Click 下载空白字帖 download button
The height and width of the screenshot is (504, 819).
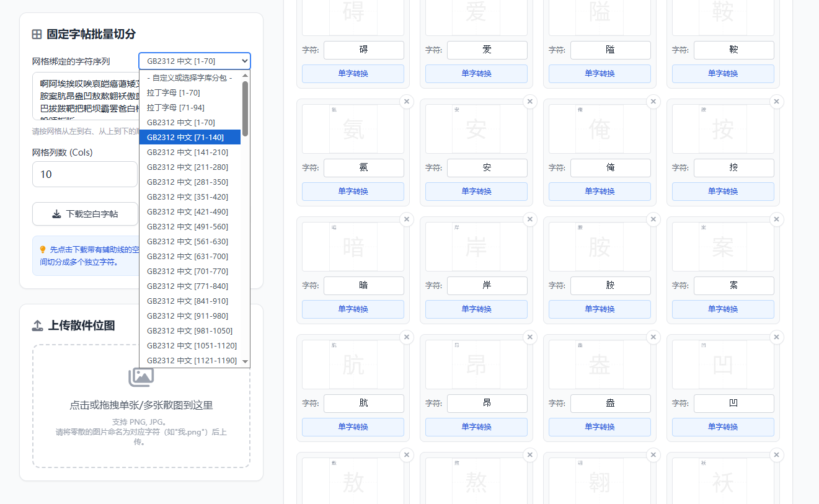(85, 214)
